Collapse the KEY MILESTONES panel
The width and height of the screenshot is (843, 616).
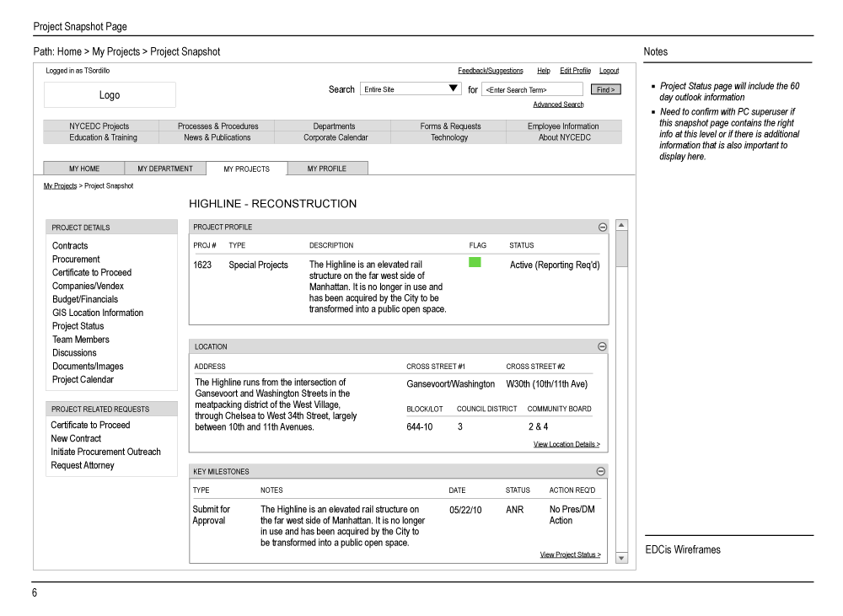[602, 471]
